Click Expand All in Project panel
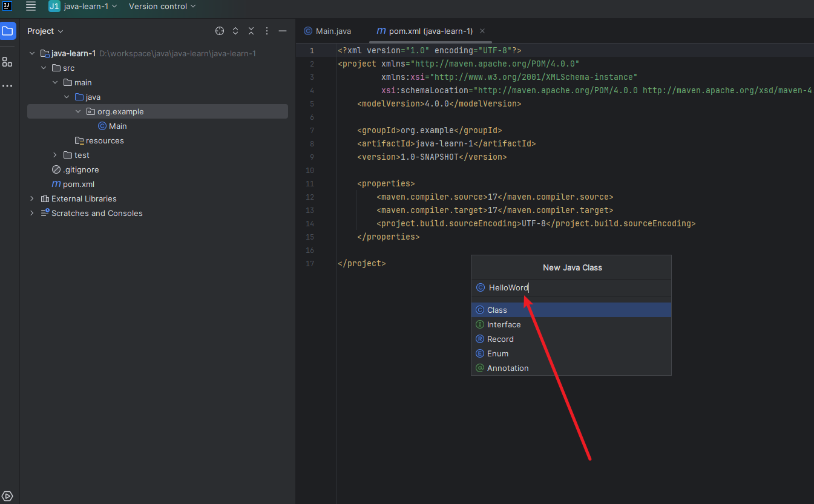This screenshot has height=504, width=814. 235,31
